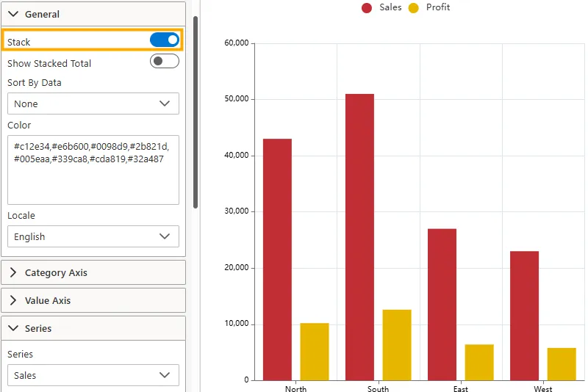
Task: Open the Sort By Data dropdown
Action: click(93, 104)
